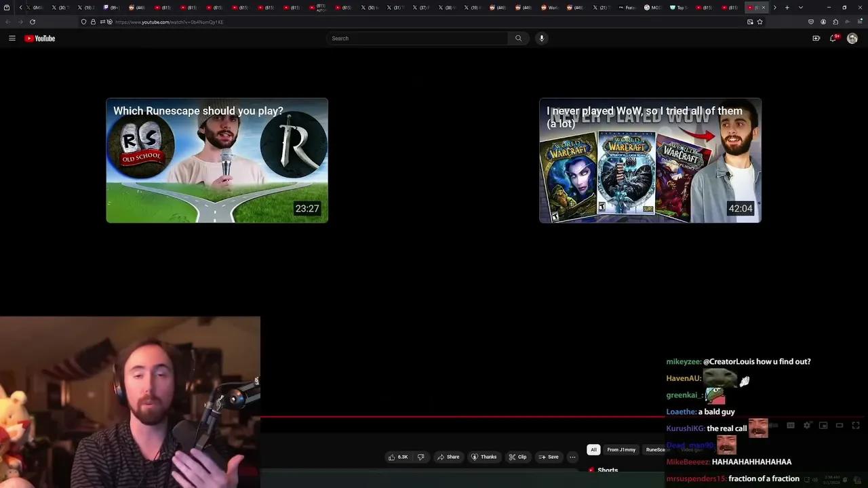Focus the YouTube search field
This screenshot has width=868, height=488.
417,39
